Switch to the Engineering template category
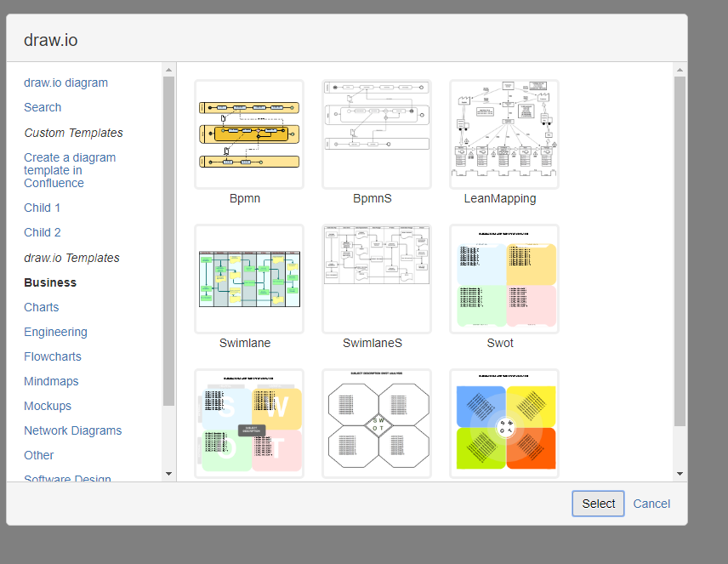 coord(56,332)
